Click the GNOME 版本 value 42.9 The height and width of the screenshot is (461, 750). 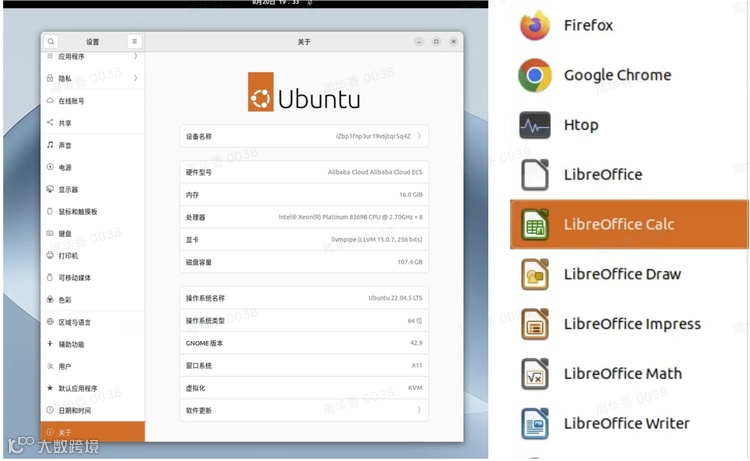[x=416, y=343]
